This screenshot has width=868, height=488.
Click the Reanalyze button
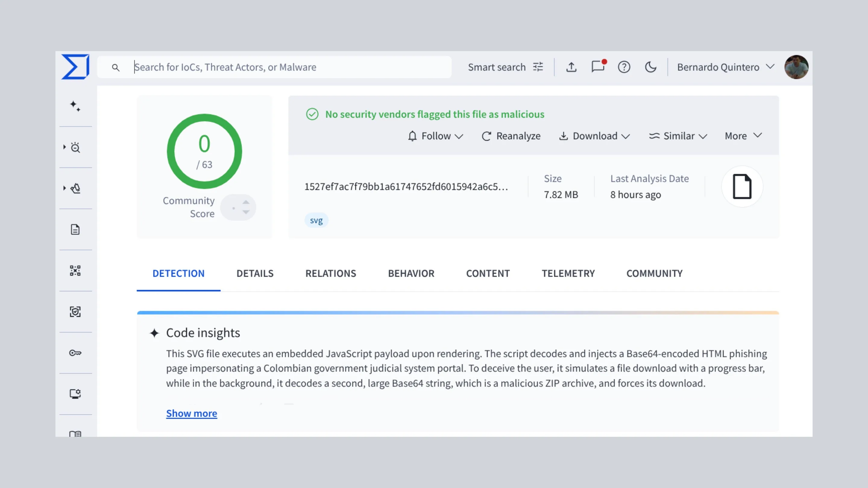click(x=511, y=136)
